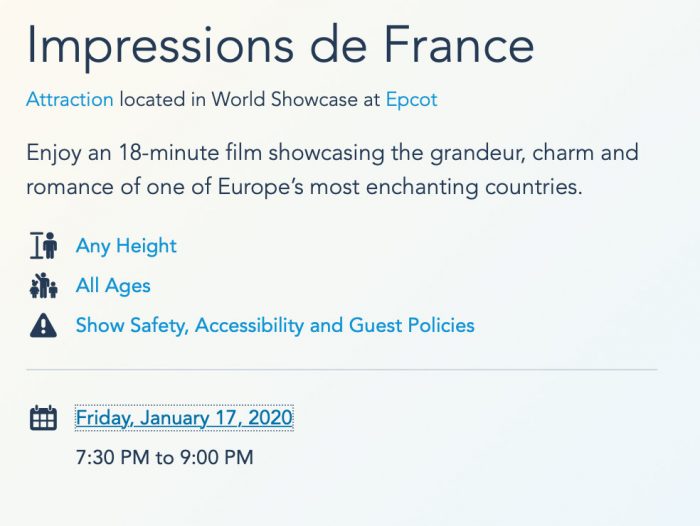
Task: Click the family ages icon
Action: point(43,286)
